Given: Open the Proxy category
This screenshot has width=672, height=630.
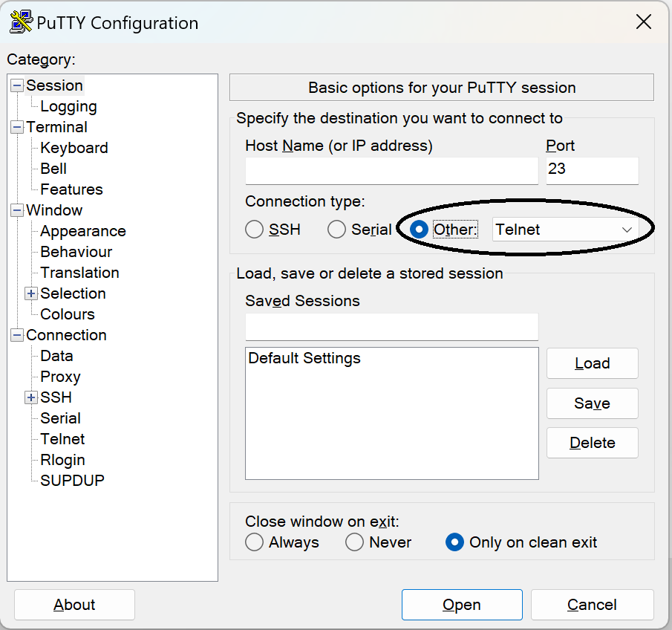Looking at the screenshot, I should 60,377.
